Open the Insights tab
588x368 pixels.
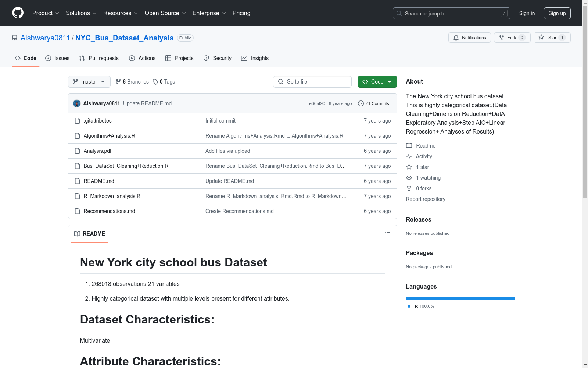point(255,58)
